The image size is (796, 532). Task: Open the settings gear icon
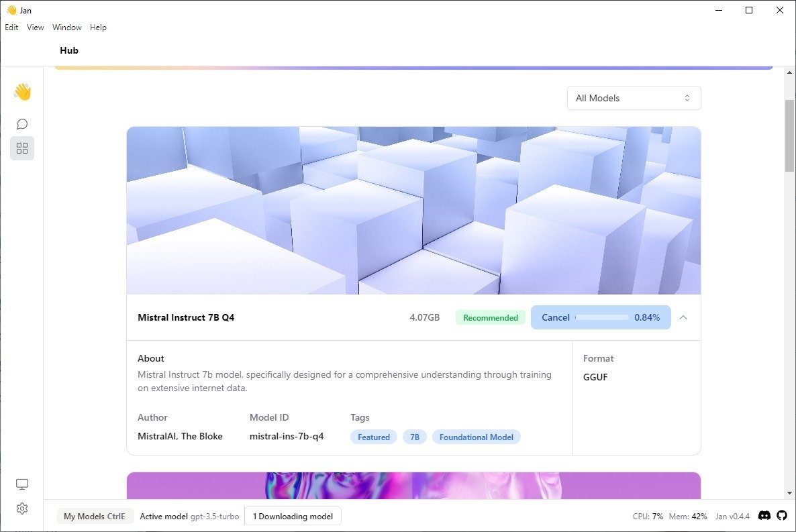pos(22,509)
